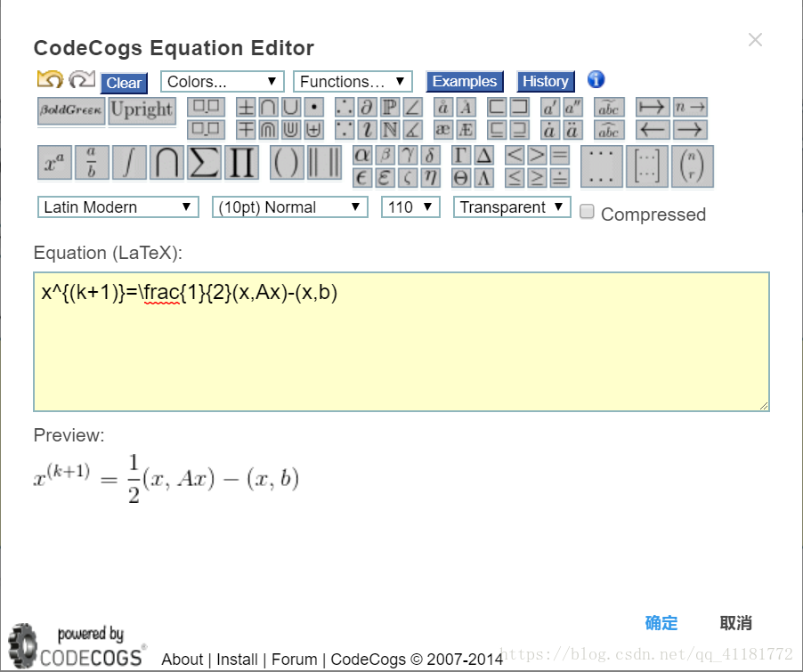Image resolution: width=803 pixels, height=672 pixels.
Task: Cancel with 取消 button
Action: pyautogui.click(x=736, y=623)
